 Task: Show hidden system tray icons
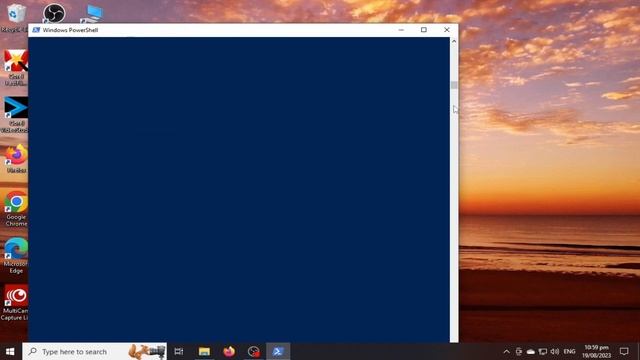tap(507, 351)
